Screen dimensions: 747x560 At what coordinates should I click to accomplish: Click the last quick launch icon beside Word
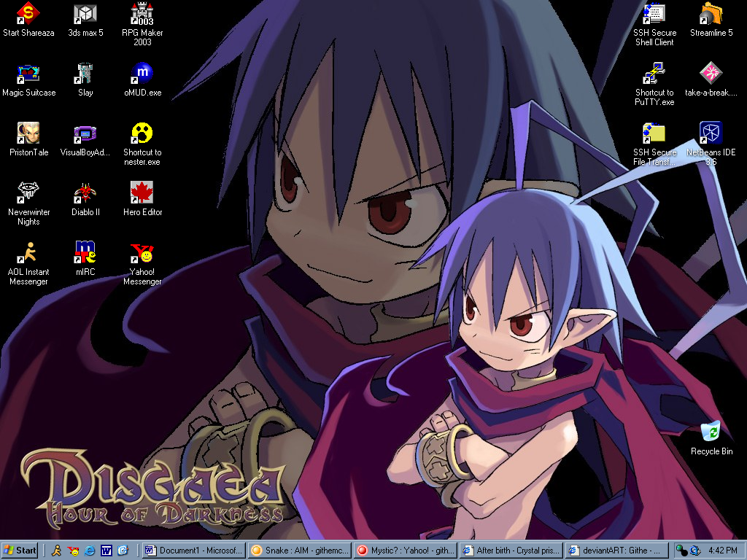point(123,551)
